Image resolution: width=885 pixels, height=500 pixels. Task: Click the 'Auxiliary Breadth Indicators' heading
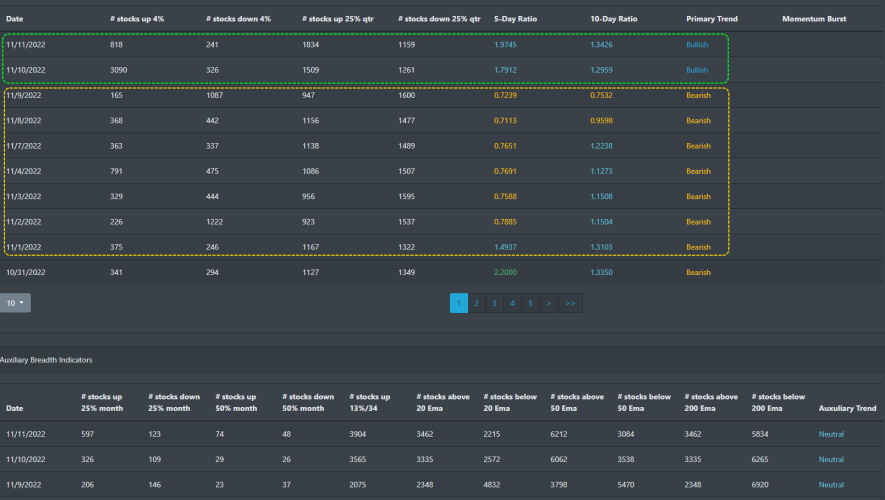pyautogui.click(x=46, y=360)
